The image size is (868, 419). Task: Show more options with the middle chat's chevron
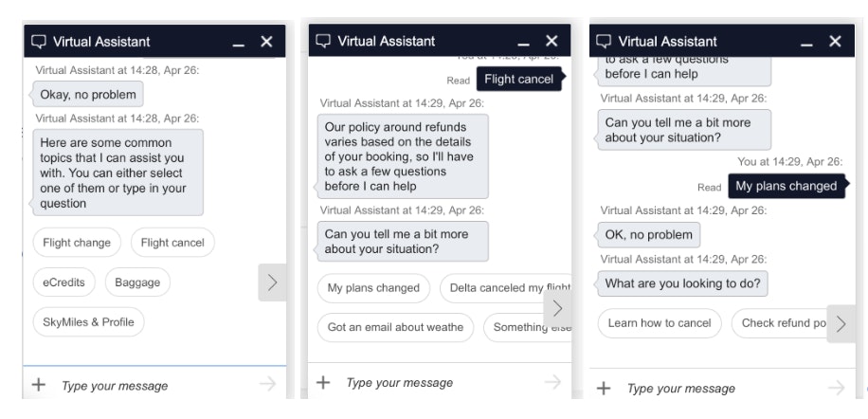[x=557, y=308]
